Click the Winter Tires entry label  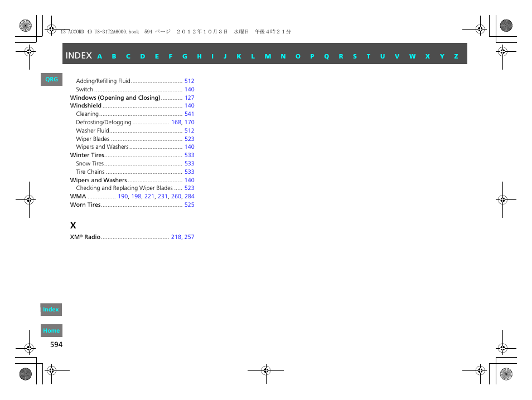[87, 155]
